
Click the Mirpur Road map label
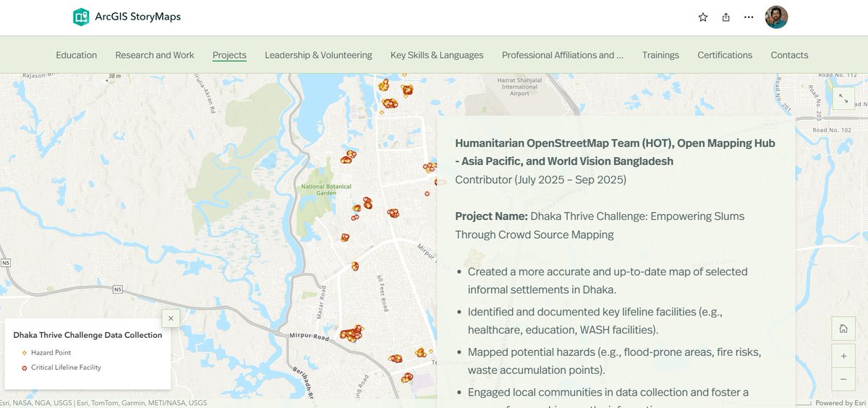tap(310, 337)
